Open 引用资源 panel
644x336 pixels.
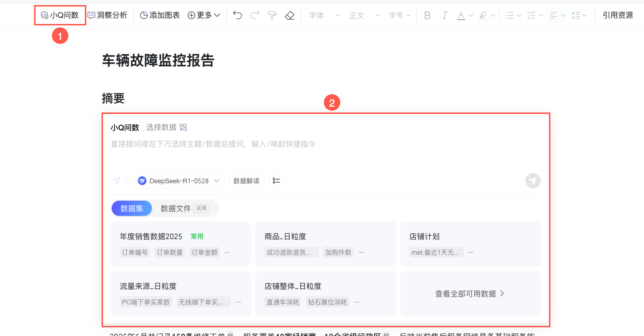(618, 15)
